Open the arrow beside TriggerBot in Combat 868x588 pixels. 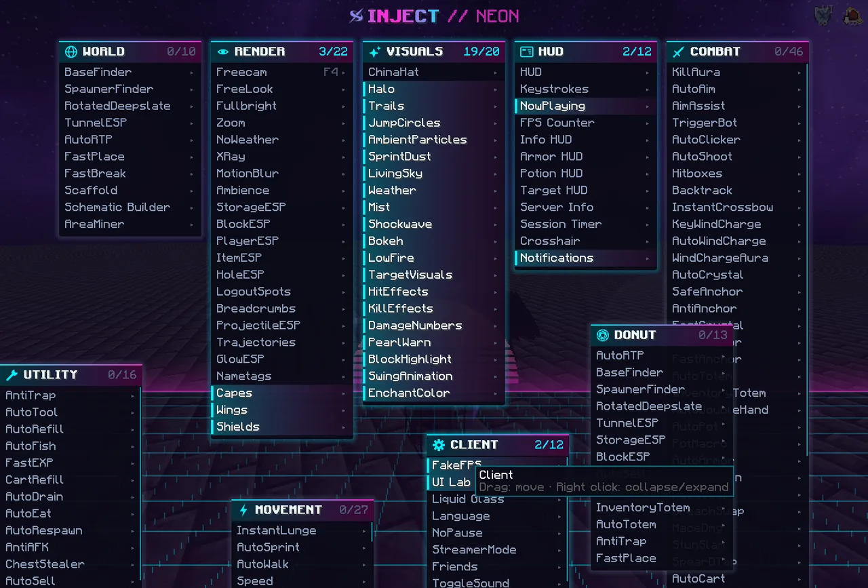click(x=800, y=123)
